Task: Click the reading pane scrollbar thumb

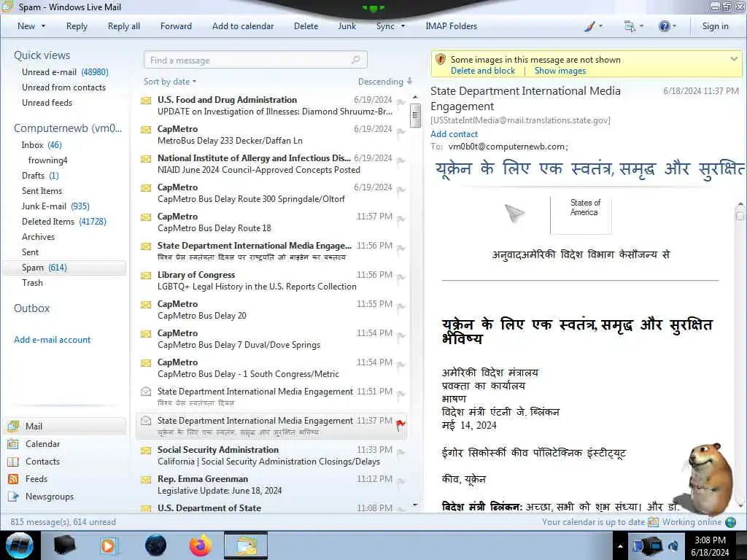Action: 740,217
